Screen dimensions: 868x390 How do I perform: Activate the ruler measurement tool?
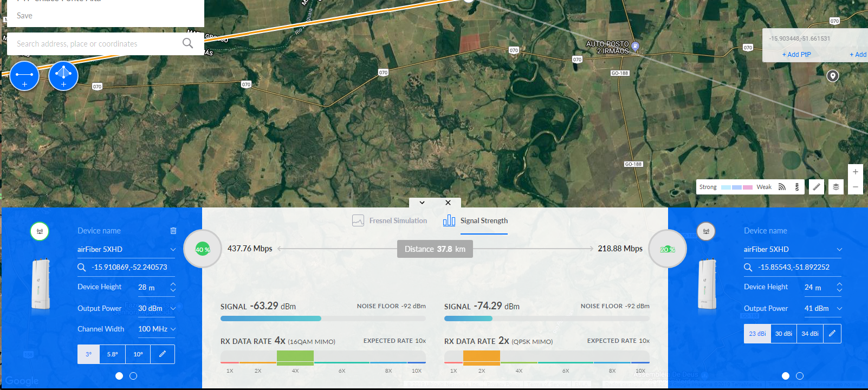[x=817, y=187]
